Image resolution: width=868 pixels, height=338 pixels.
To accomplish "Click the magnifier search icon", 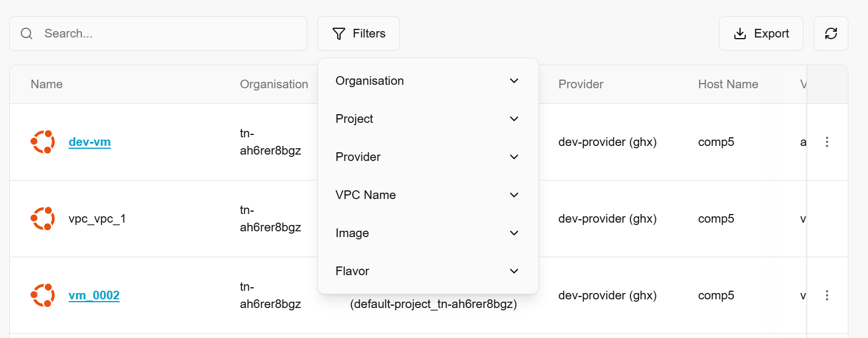I will point(27,33).
